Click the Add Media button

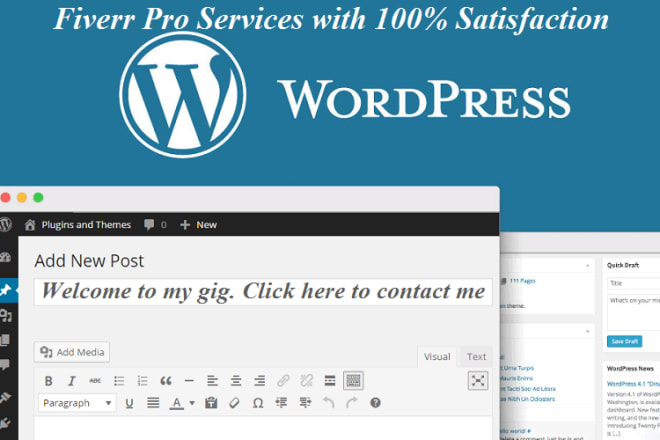click(72, 352)
